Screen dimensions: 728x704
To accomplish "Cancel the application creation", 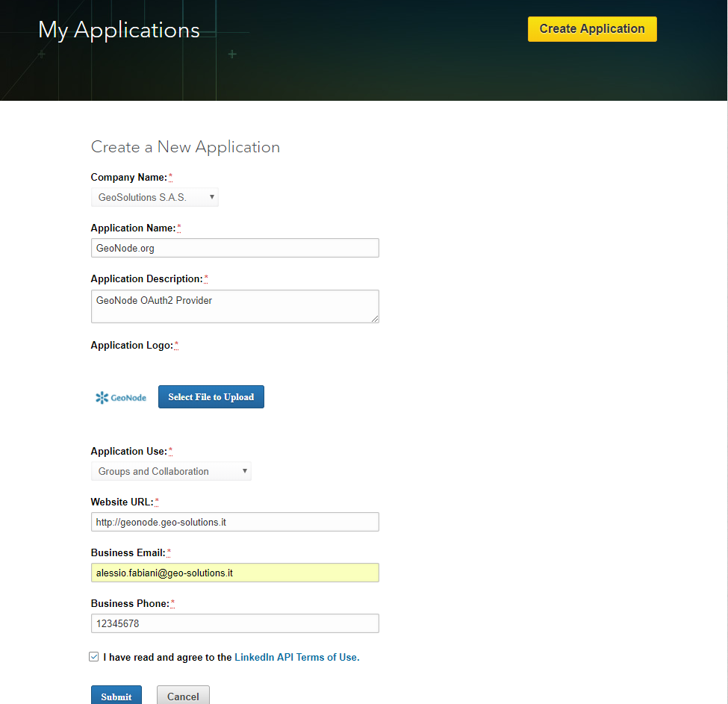I will tap(183, 696).
